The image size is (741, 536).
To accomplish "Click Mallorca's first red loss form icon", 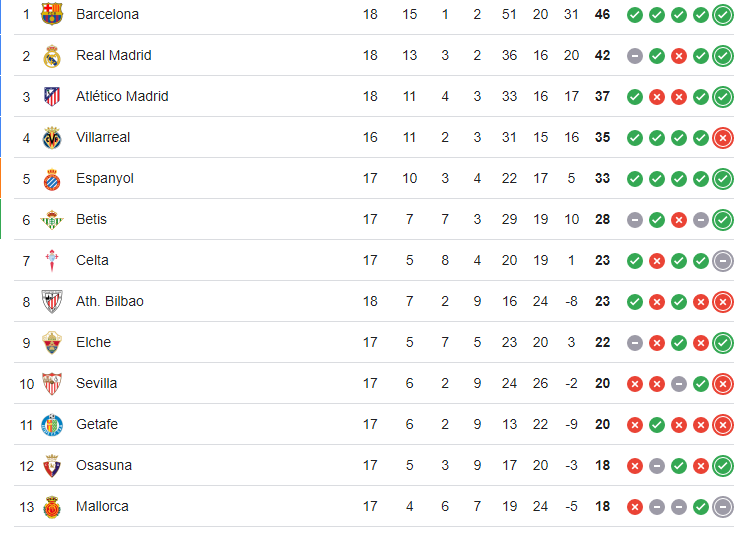I will 635,506.
